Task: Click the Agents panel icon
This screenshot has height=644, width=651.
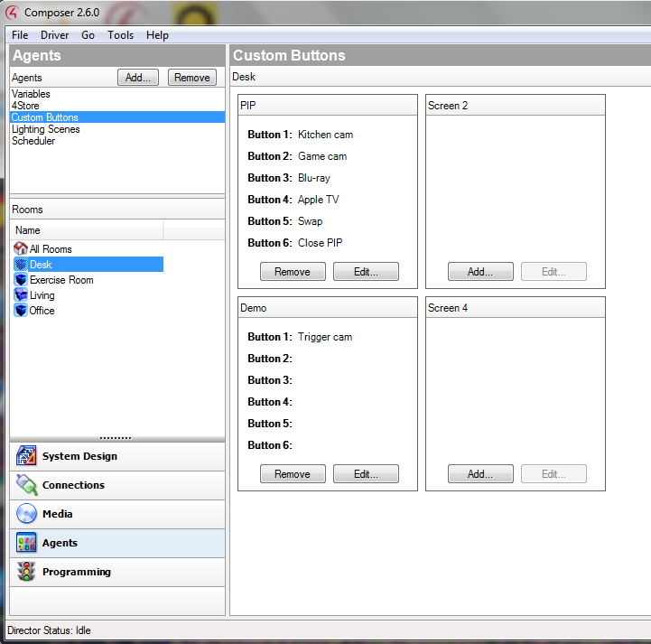Action: click(x=26, y=543)
